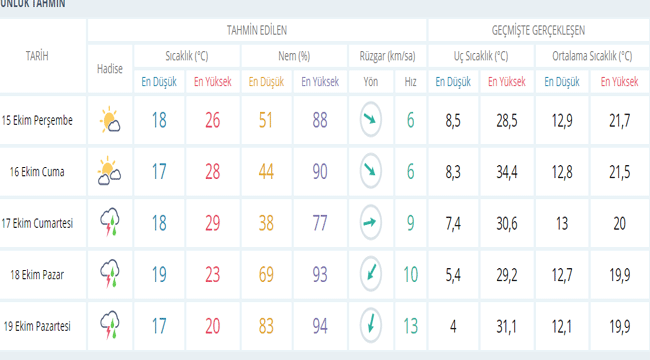Click maximum humidity value 93
Viewport: 650px width, 360px height.
click(x=320, y=275)
